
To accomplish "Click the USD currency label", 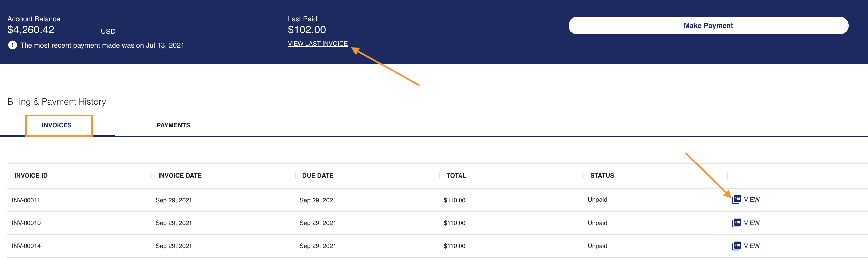I will [x=108, y=32].
